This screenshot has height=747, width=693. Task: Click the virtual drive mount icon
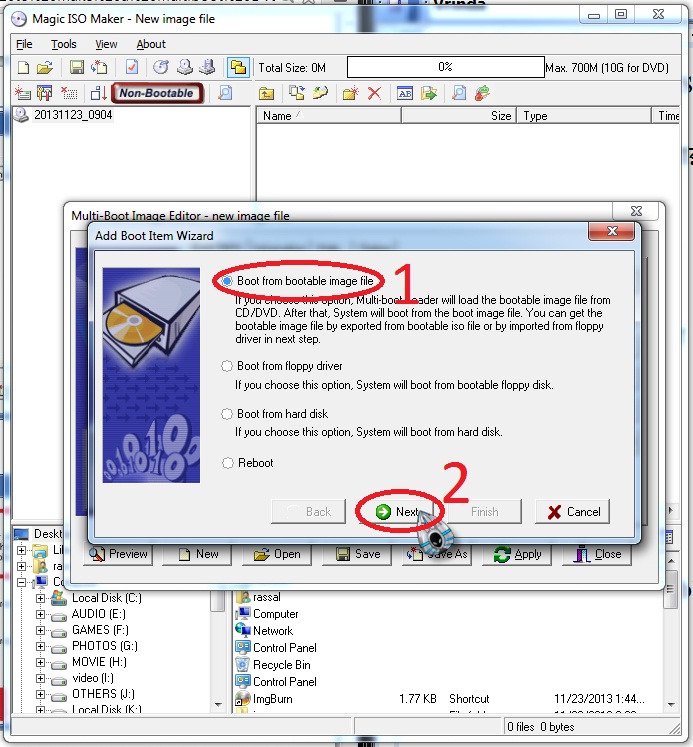(x=207, y=67)
